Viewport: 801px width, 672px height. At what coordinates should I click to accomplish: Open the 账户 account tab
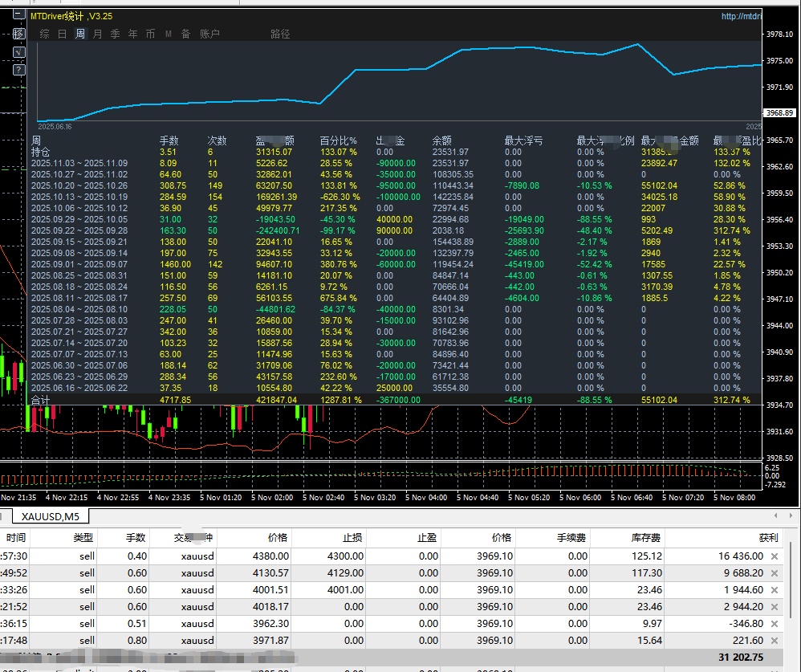tap(209, 34)
